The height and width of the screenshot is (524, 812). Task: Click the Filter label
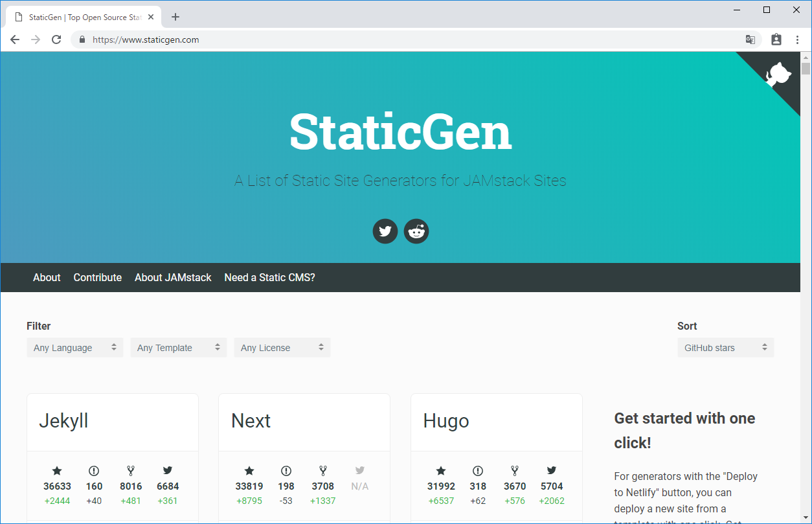point(38,326)
